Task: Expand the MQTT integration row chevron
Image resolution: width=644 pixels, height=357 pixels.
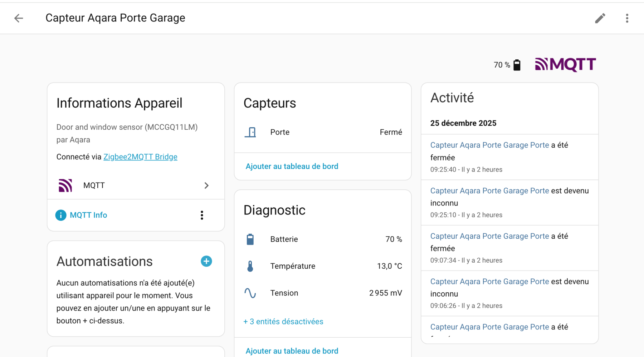Action: coord(206,185)
